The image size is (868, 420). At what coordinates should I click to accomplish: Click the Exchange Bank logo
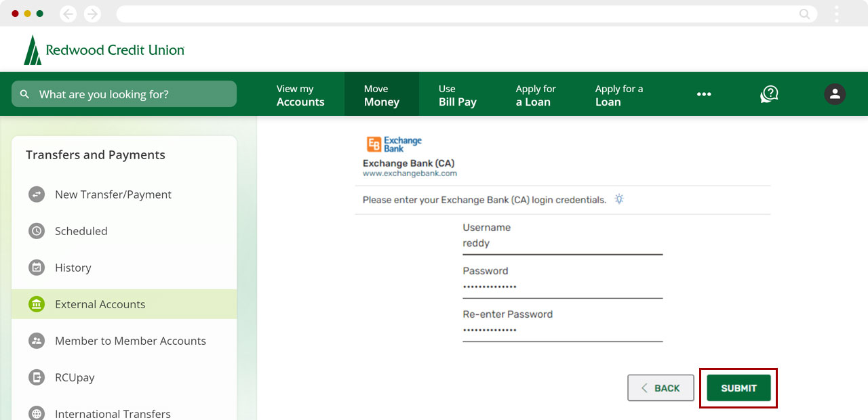coord(394,144)
